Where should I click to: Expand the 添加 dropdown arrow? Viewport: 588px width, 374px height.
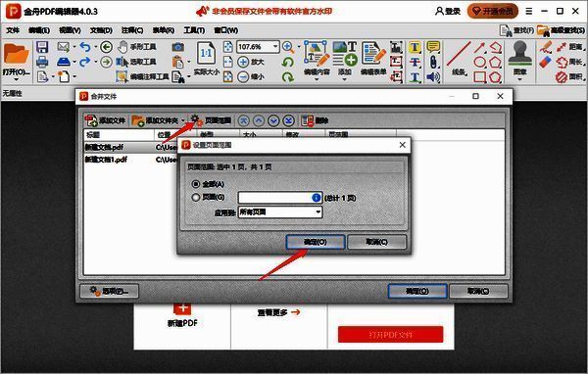(x=345, y=79)
